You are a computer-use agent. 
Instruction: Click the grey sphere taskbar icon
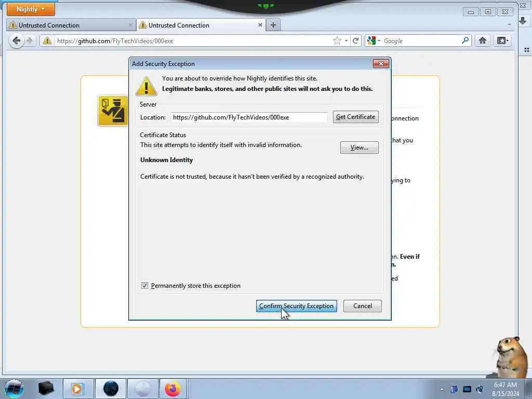(x=142, y=389)
